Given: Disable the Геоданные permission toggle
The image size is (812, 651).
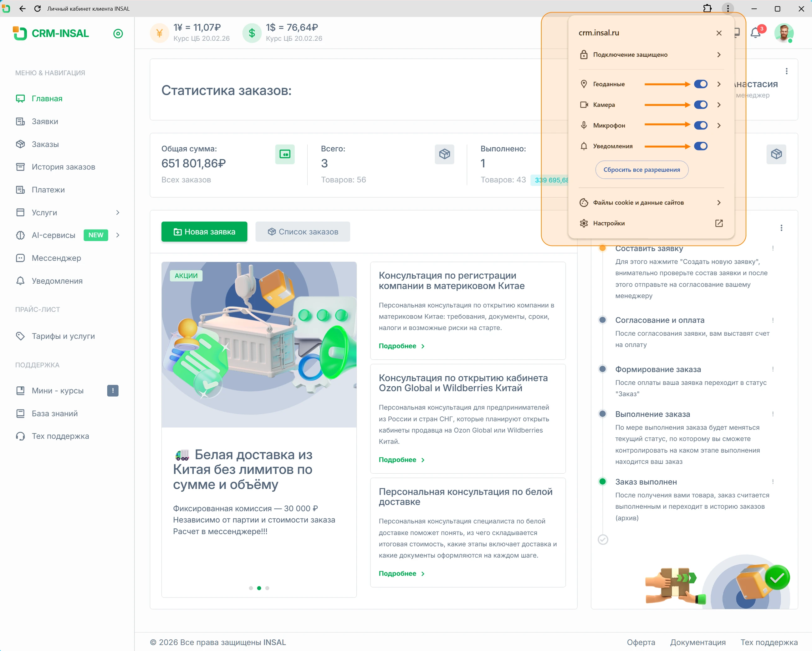Looking at the screenshot, I should (701, 84).
